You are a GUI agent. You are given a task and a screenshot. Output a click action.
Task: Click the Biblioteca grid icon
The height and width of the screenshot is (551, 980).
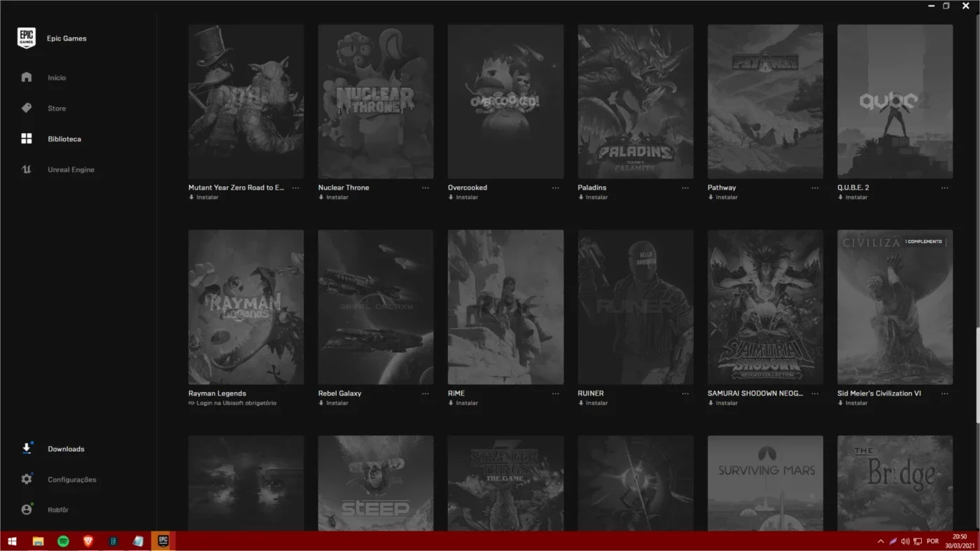click(x=27, y=139)
